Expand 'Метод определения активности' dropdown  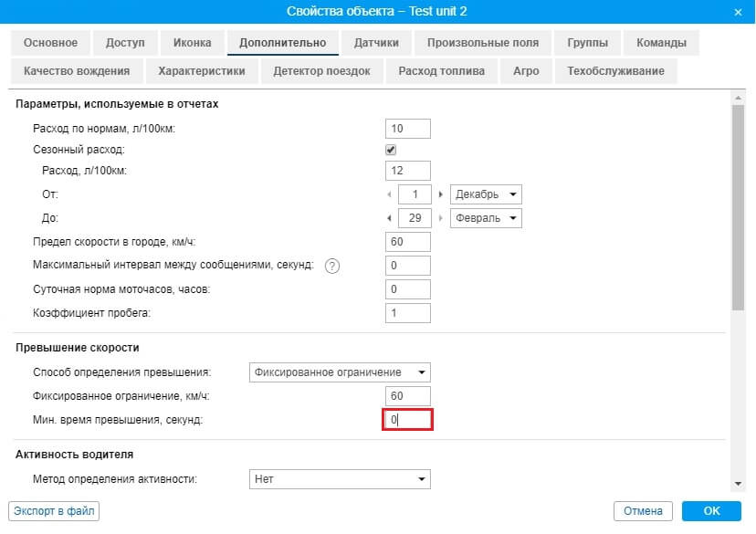[x=339, y=478]
